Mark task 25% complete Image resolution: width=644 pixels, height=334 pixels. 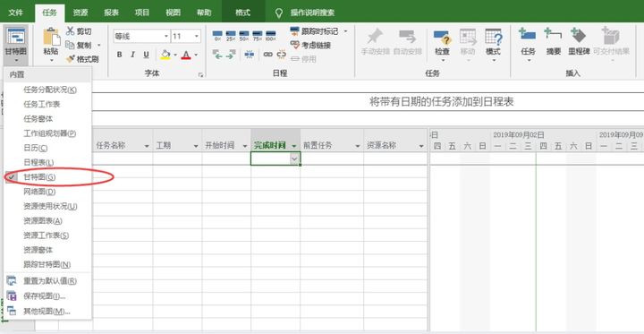point(231,36)
